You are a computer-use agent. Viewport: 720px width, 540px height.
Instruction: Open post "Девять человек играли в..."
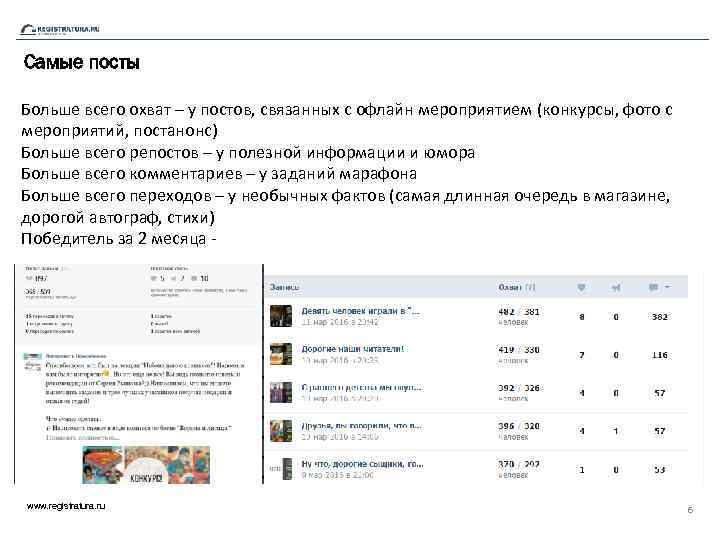pos(360,311)
